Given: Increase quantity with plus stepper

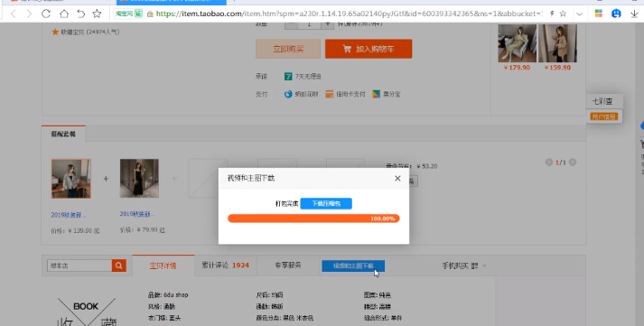Looking at the screenshot, I should pos(327,24).
